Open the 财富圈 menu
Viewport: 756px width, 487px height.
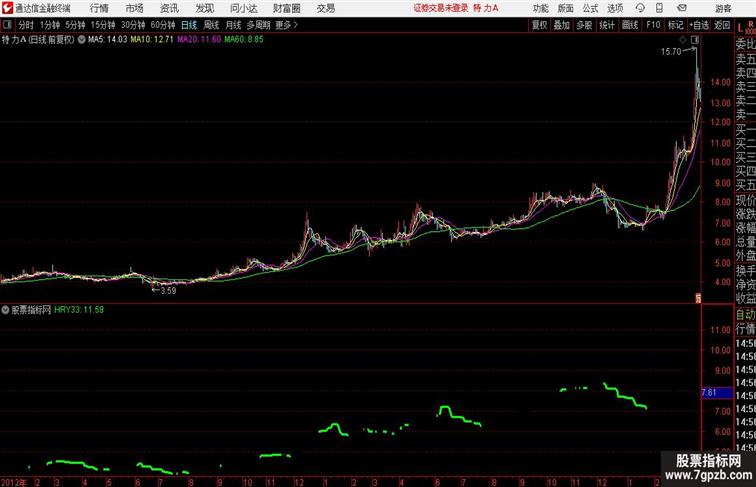[287, 8]
